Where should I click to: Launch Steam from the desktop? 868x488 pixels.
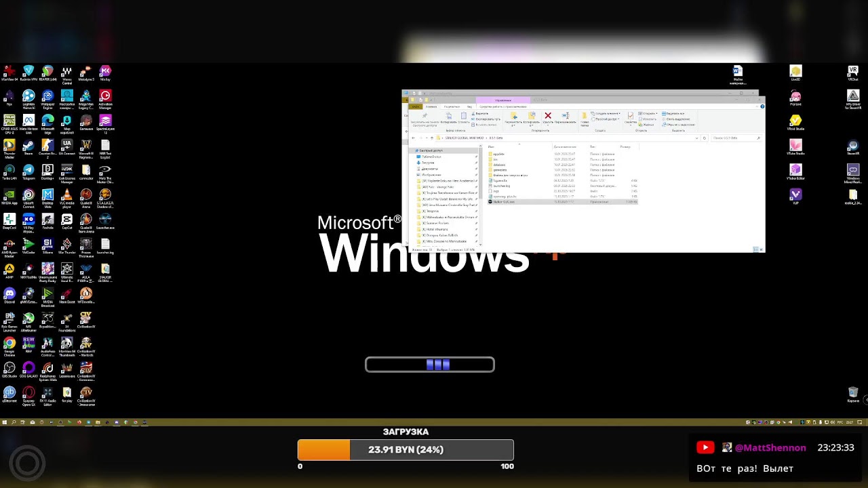(x=28, y=147)
